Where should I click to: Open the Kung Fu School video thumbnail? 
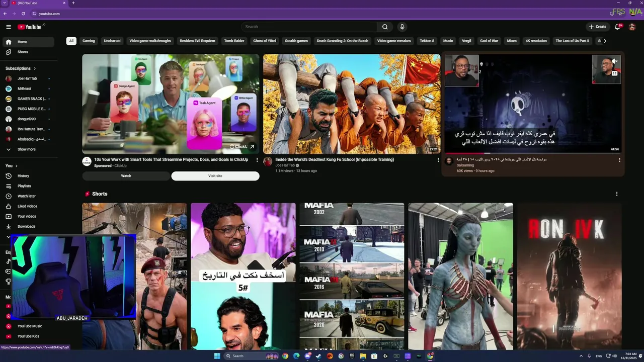pyautogui.click(x=352, y=104)
